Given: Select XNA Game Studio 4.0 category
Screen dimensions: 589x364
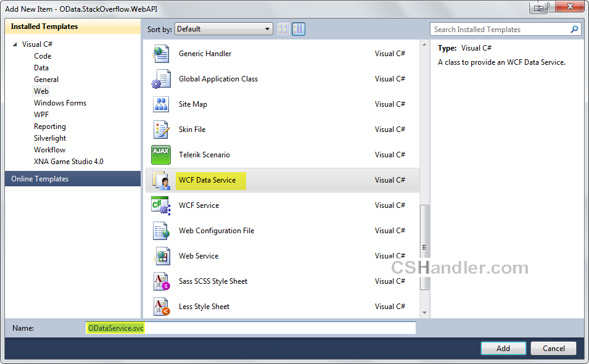Looking at the screenshot, I should [x=68, y=162].
